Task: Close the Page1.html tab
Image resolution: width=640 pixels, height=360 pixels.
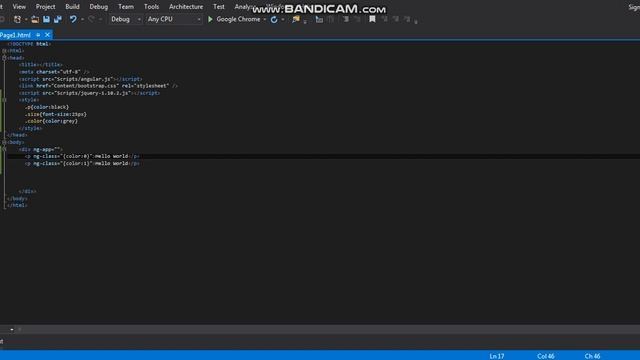Action: pos(47,35)
